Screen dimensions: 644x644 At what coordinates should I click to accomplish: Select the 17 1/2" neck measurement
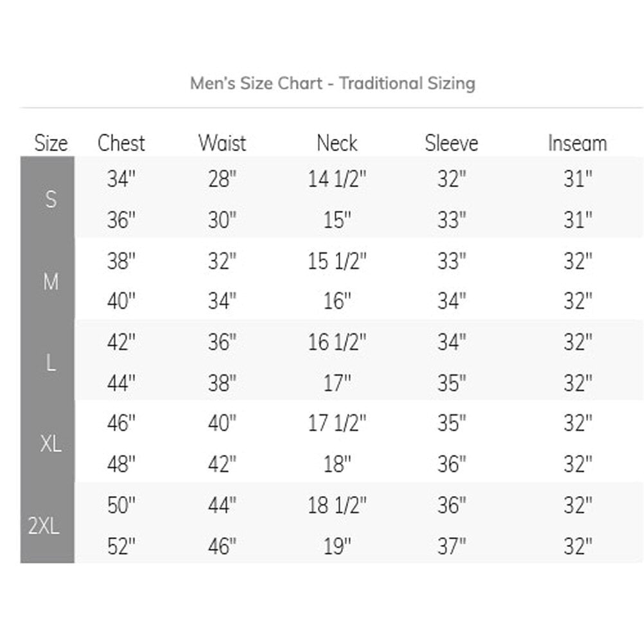336,424
